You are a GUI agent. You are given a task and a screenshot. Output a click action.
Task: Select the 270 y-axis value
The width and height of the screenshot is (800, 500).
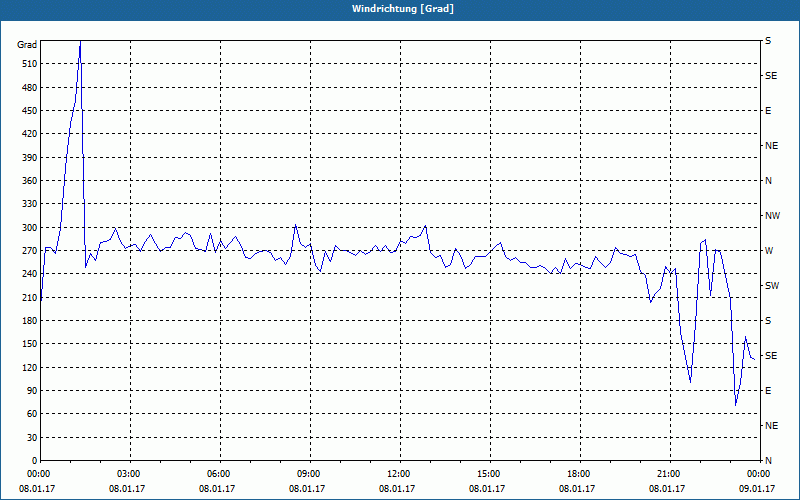(30, 251)
